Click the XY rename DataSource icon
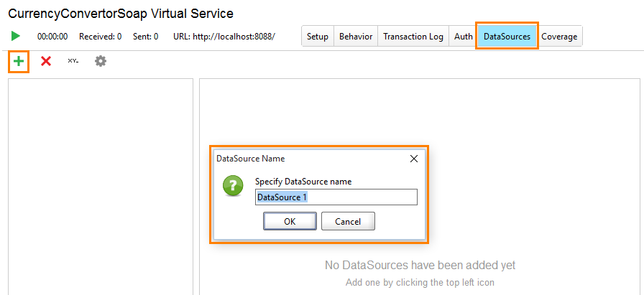The height and width of the screenshot is (295, 644). [x=73, y=61]
